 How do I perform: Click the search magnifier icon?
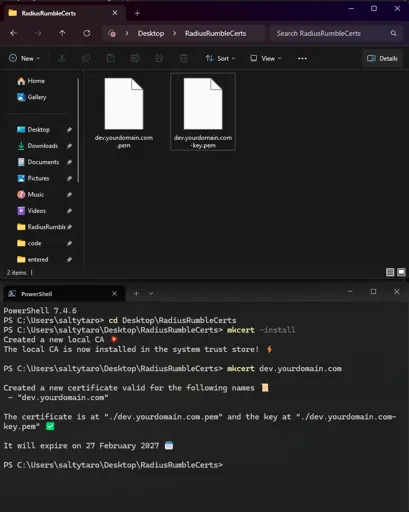[x=394, y=33]
